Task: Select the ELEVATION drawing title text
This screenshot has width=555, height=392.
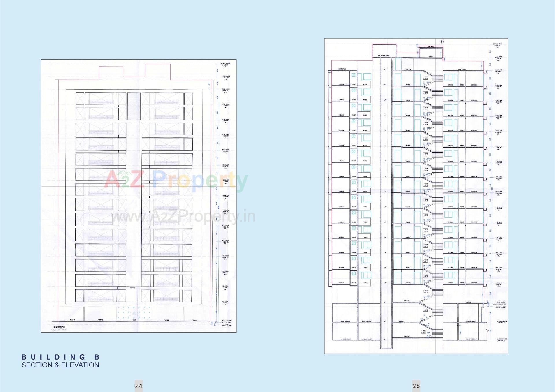Action: pos(59,328)
